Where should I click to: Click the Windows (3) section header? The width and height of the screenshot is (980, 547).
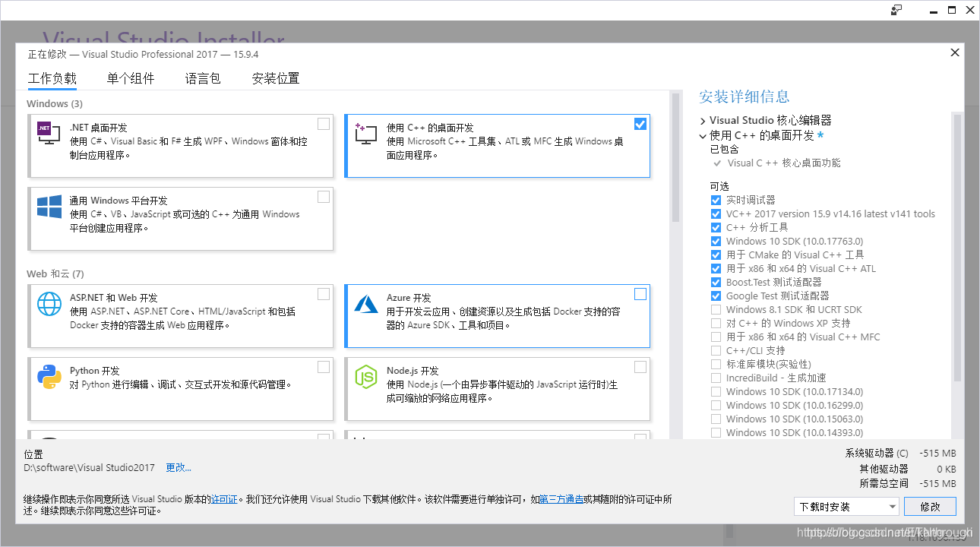pyautogui.click(x=55, y=103)
